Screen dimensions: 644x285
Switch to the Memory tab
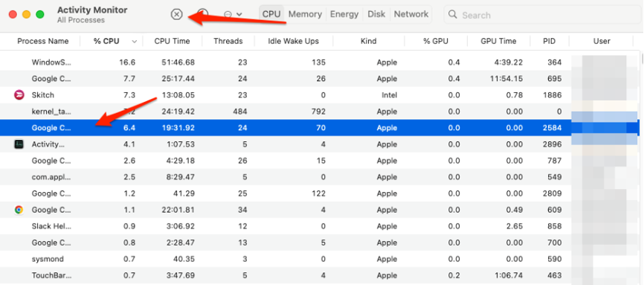point(305,14)
